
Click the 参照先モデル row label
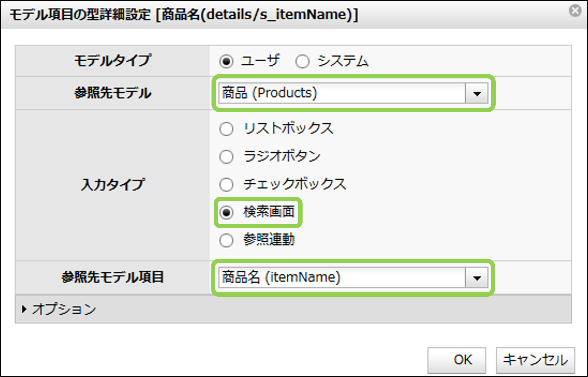(x=113, y=93)
